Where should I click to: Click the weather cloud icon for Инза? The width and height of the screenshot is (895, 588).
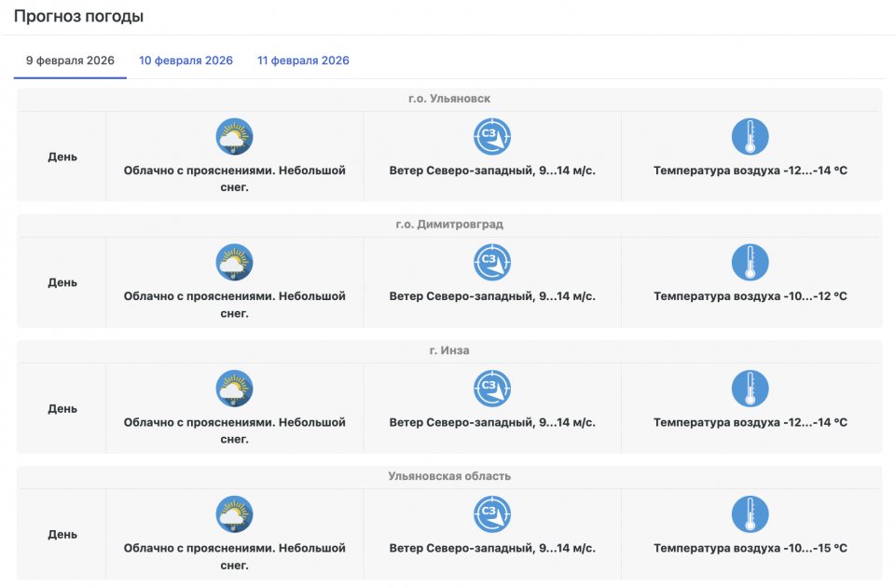click(235, 389)
